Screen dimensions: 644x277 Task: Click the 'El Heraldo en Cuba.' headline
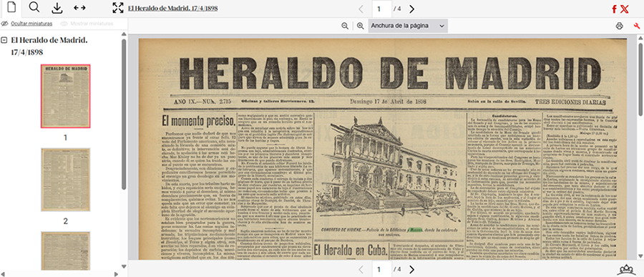pos(351,251)
